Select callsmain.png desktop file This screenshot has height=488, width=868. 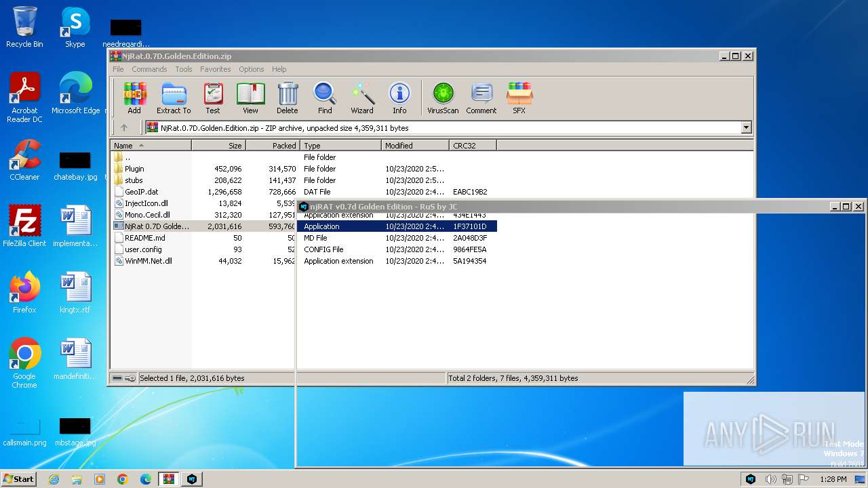click(24, 432)
